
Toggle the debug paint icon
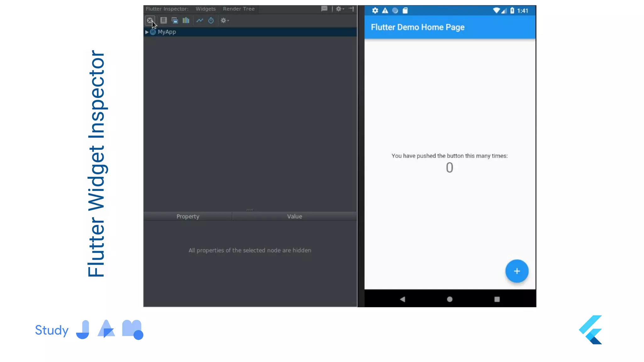tap(164, 20)
